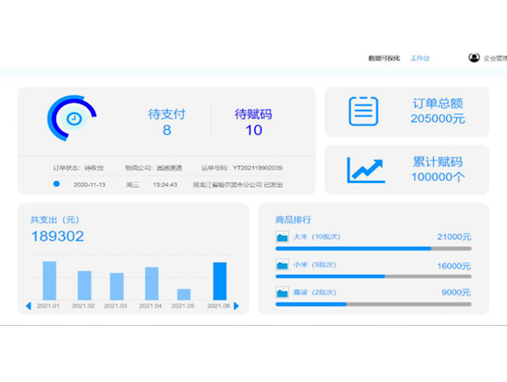
Task: Open the 数据可视化 tab
Action: [384, 58]
